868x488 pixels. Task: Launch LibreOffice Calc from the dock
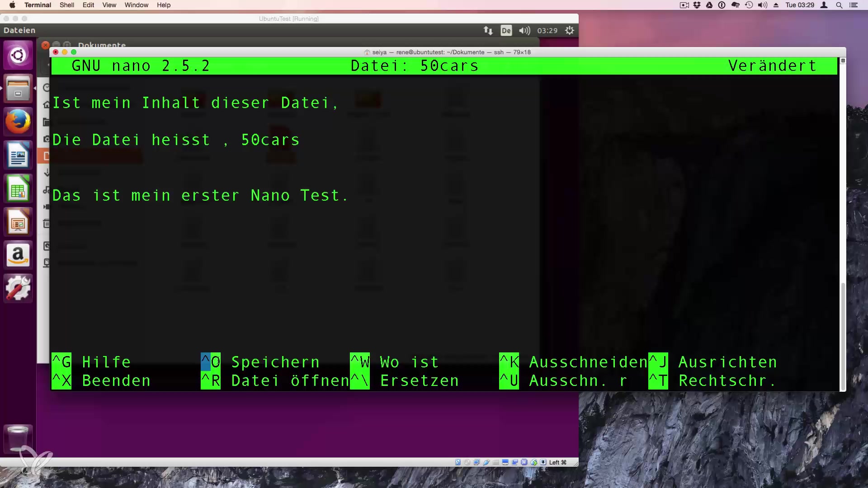tap(18, 188)
